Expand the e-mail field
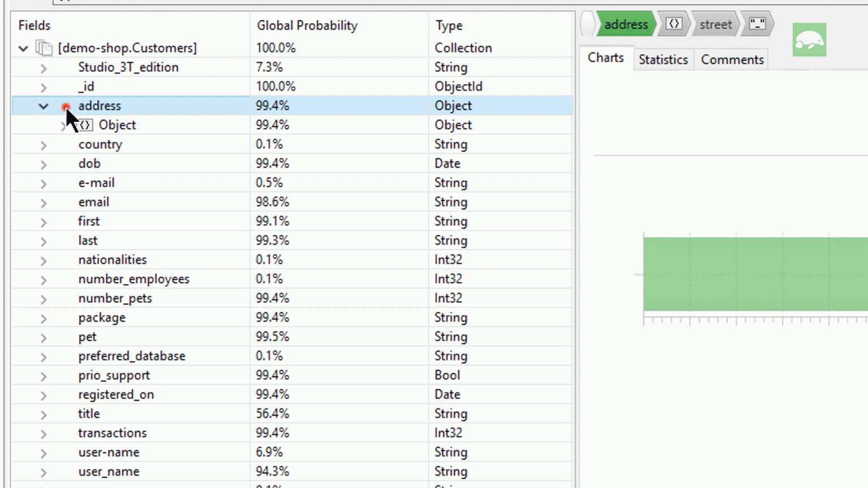868x488 pixels. (x=44, y=184)
